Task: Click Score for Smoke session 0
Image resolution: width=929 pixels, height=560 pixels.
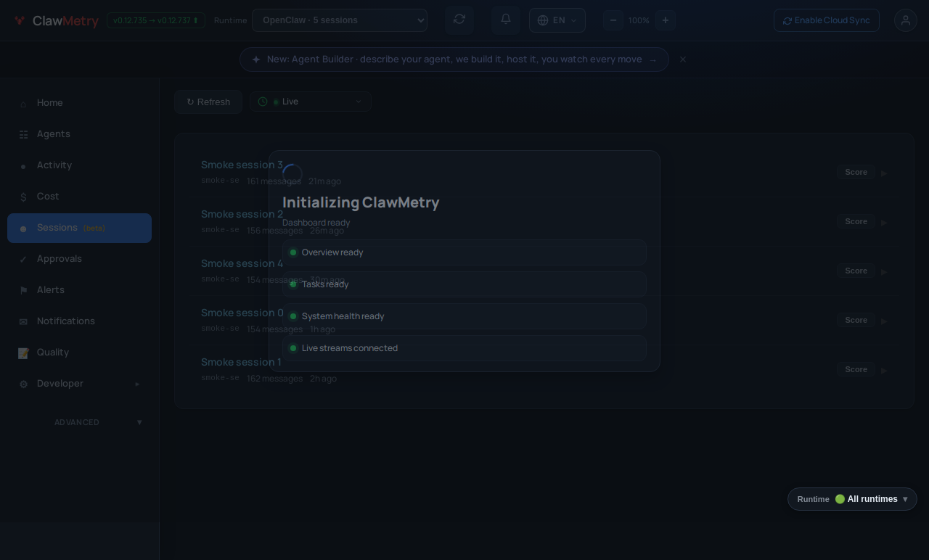Action: pyautogui.click(x=856, y=320)
